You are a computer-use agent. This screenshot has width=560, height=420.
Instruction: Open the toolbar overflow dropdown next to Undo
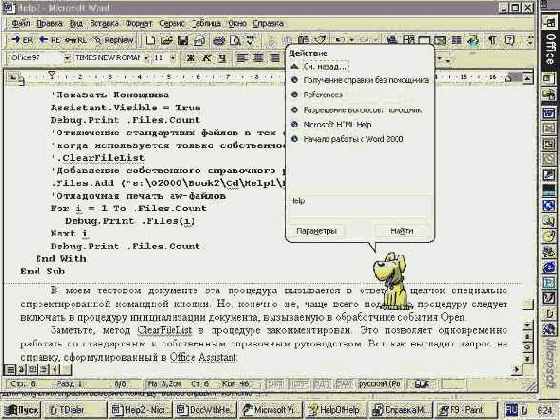coord(352,40)
